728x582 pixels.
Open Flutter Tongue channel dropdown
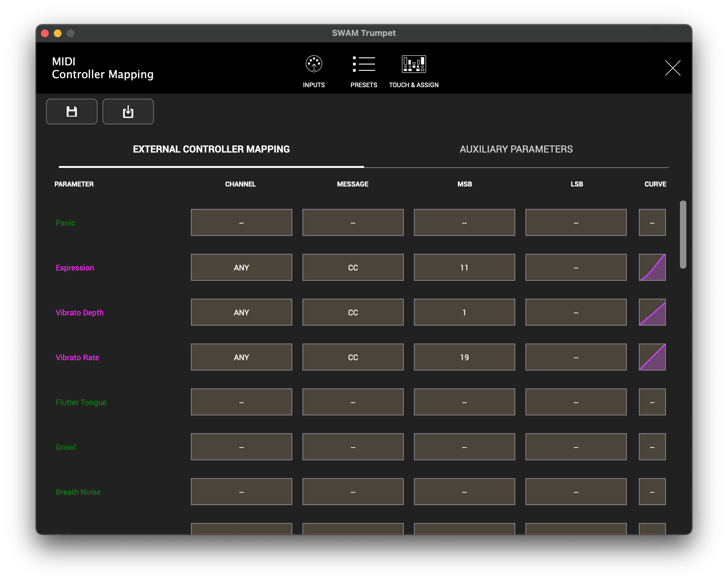pos(241,402)
